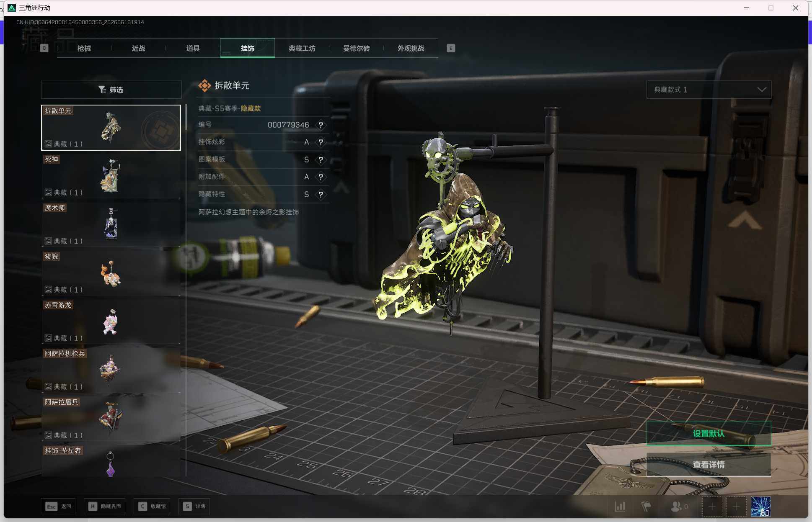Screen dimensions: 812x522
Task: Click the Q previous-tab key icon
Action: click(x=44, y=48)
